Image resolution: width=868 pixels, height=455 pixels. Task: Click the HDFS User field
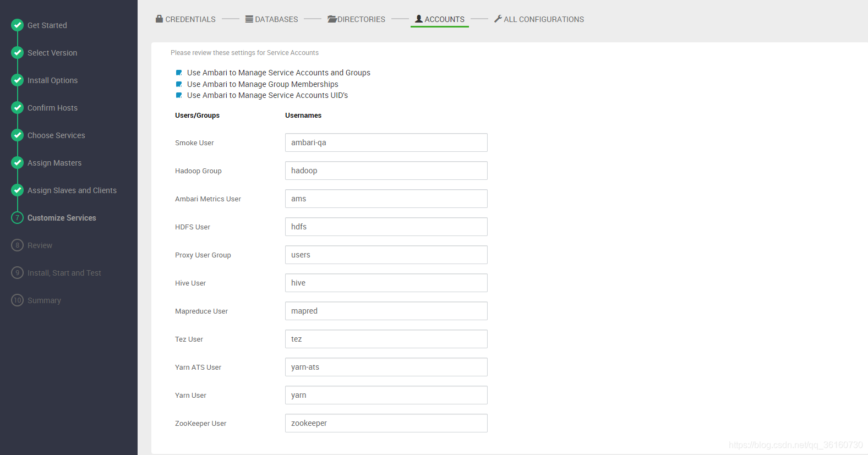tap(386, 227)
